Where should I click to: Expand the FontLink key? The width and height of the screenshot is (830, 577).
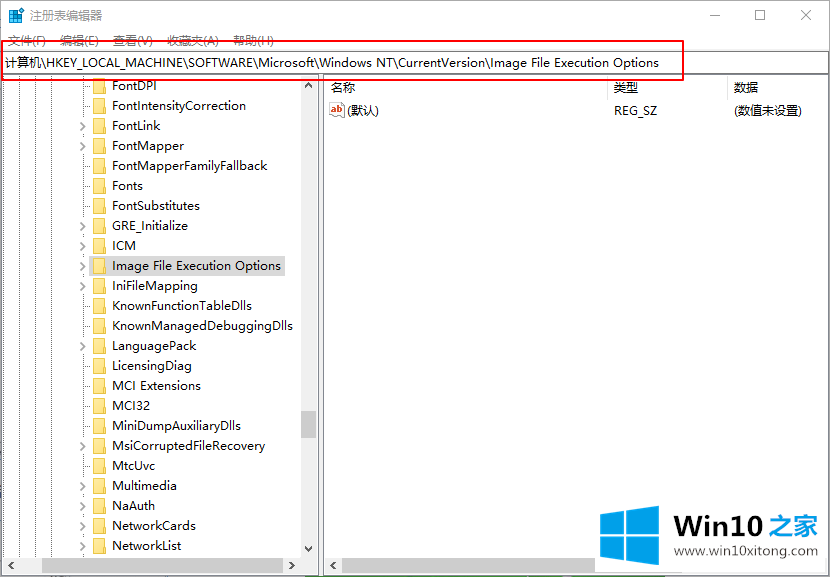(82, 126)
